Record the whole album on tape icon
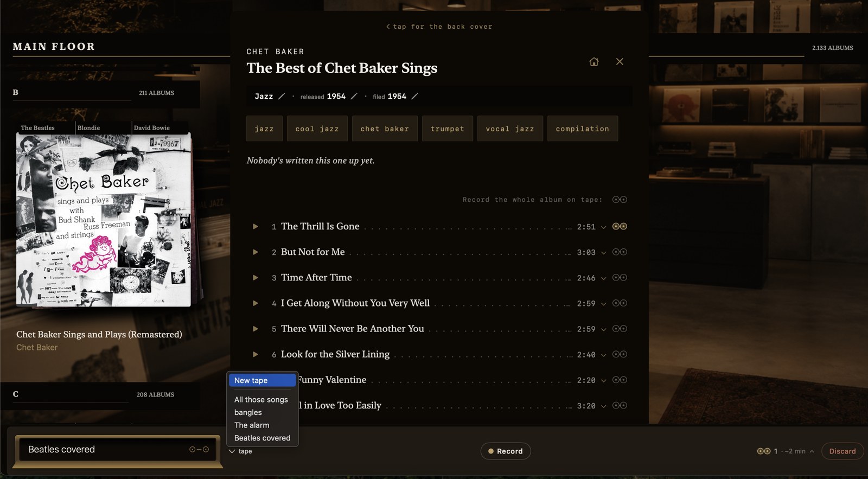 tap(620, 200)
